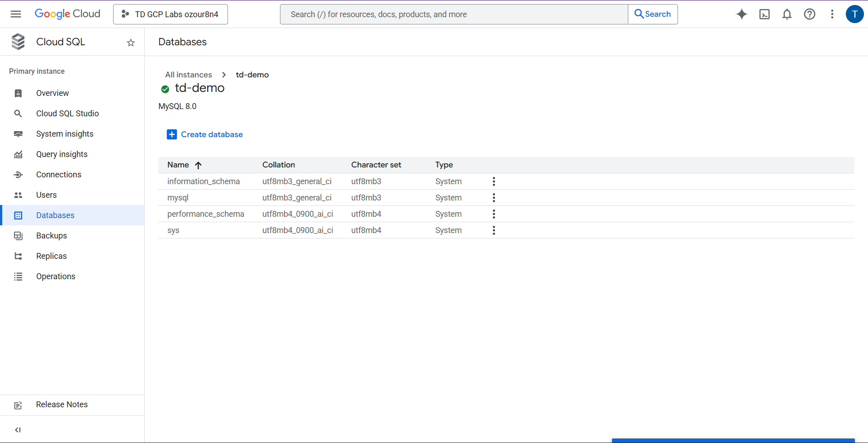The image size is (868, 443).
Task: Navigate to All instances breadcrumb
Action: click(x=188, y=75)
